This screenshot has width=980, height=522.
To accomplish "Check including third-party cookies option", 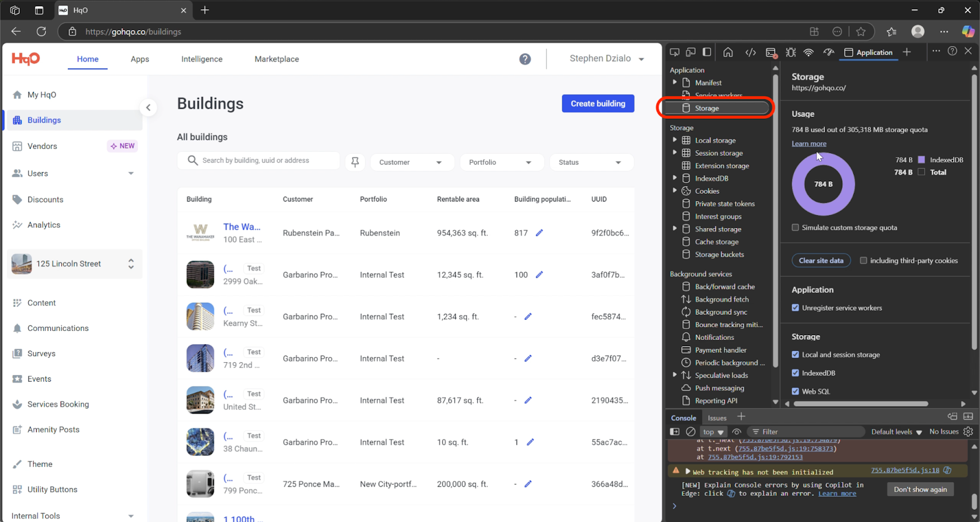I will point(864,260).
